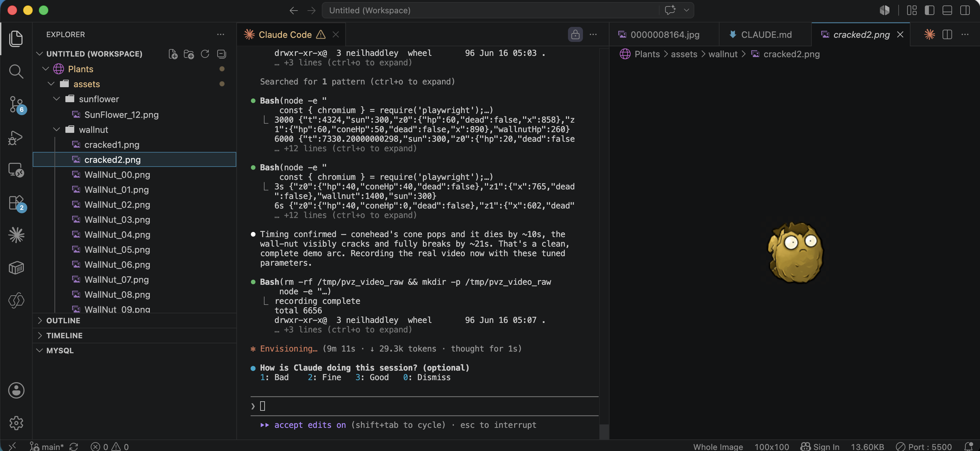Open Claude Code sidebar icon
Screen dimensions: 980x451
[16, 235]
